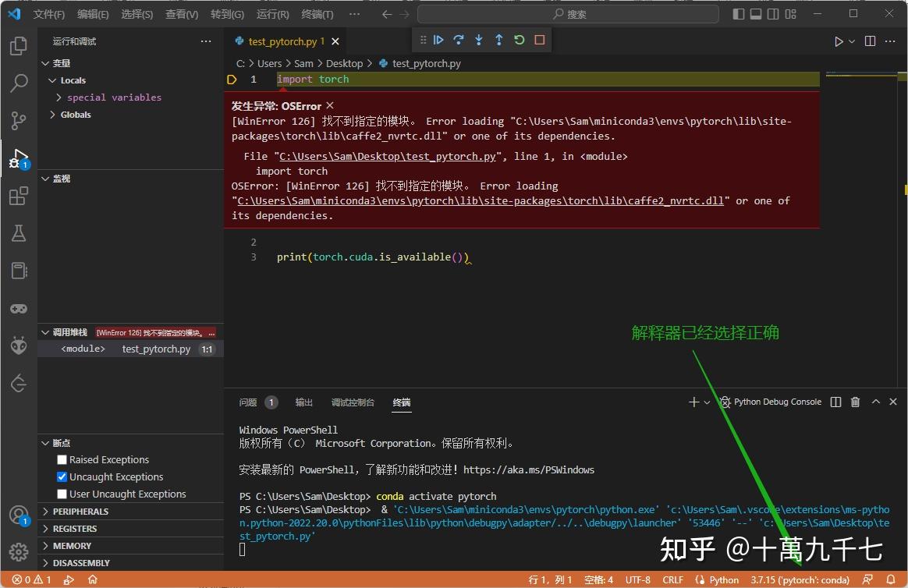The height and width of the screenshot is (588, 908).
Task: Kill the terminal with the trash icon
Action: [855, 402]
